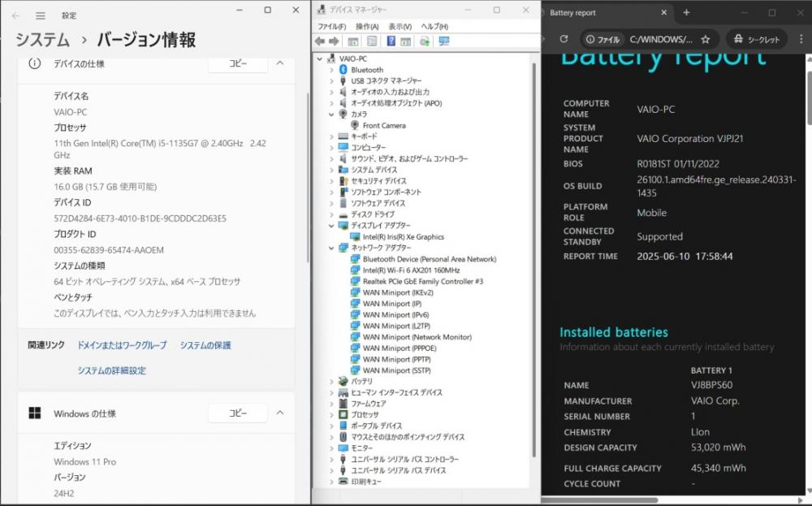Bookmark this page with the star icon

[x=705, y=39]
